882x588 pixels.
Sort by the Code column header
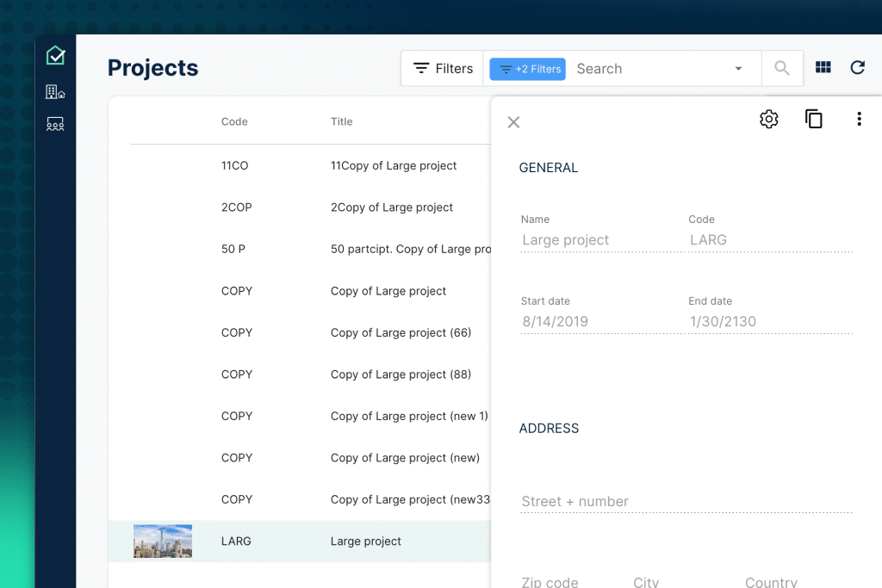pyautogui.click(x=234, y=121)
